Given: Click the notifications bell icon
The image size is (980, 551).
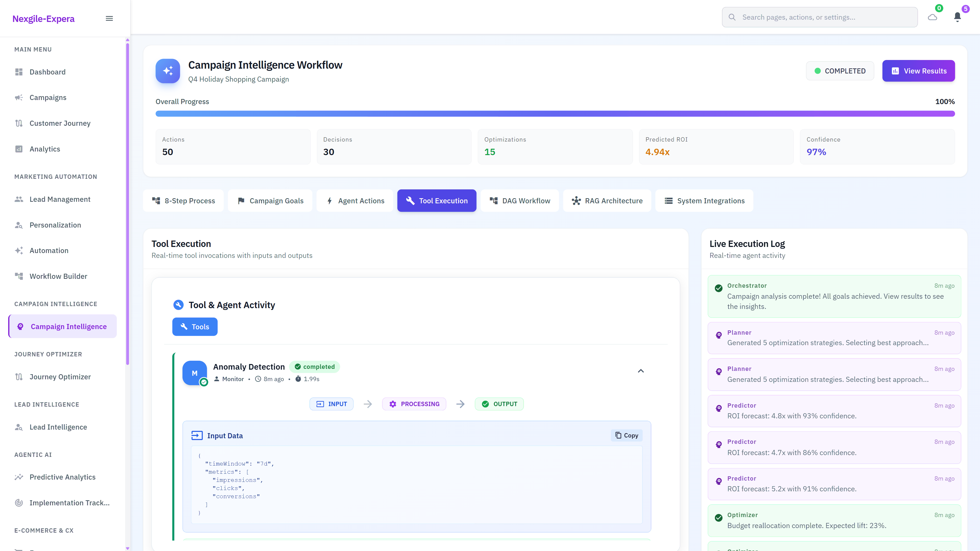Looking at the screenshot, I should (x=958, y=17).
